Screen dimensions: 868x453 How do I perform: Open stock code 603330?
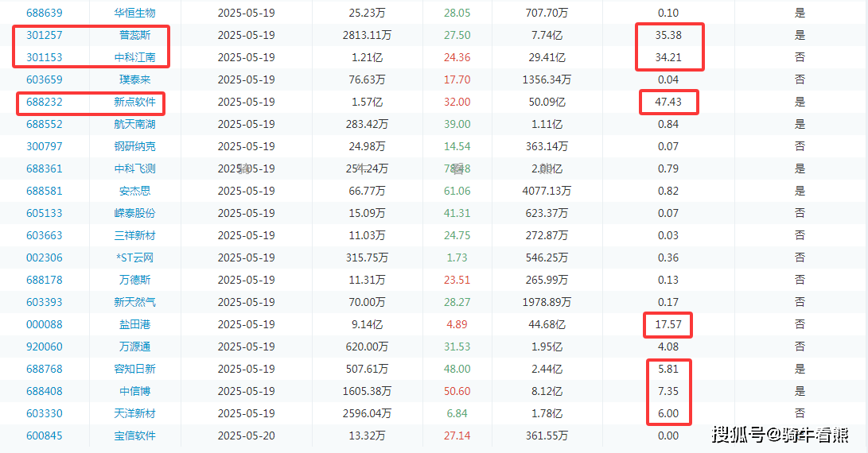click(45, 413)
